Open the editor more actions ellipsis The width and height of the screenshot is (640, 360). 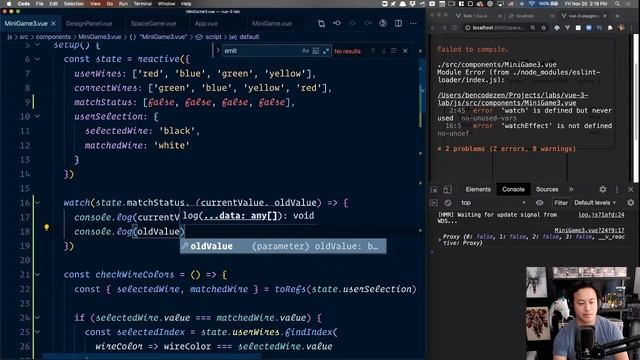click(x=413, y=24)
